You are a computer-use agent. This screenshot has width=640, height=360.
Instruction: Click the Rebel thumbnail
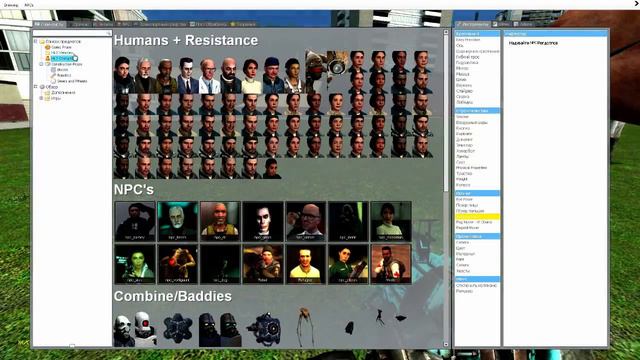click(x=263, y=264)
